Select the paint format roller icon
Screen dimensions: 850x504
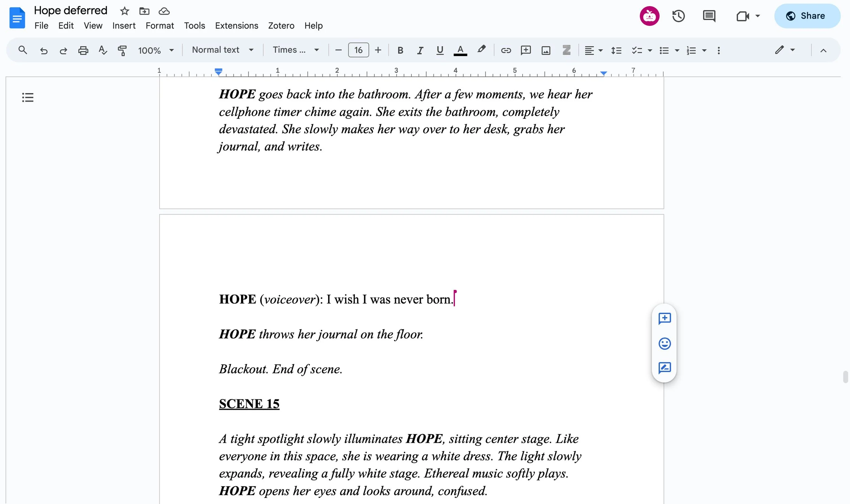(x=122, y=50)
